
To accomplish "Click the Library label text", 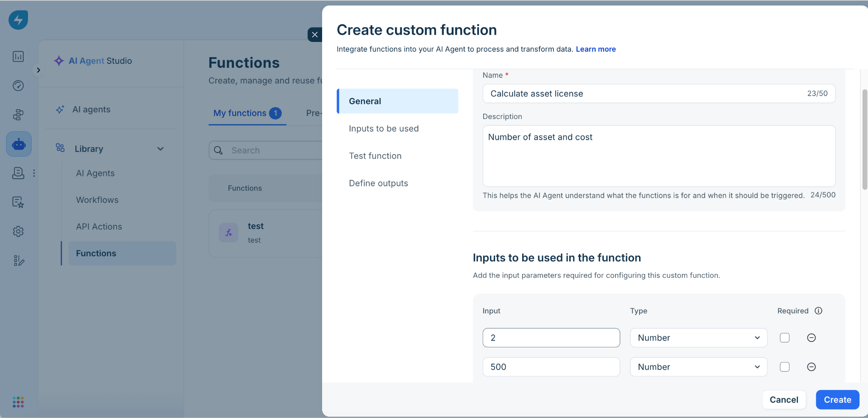I will (x=89, y=149).
